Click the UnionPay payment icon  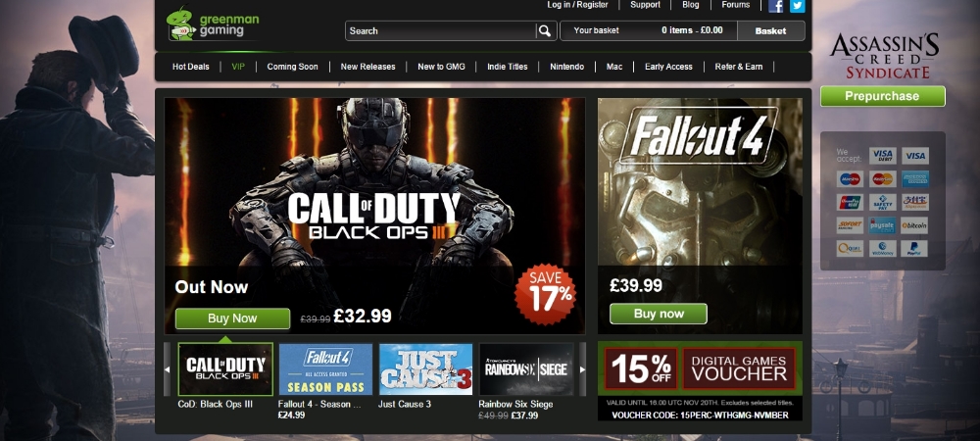850,203
